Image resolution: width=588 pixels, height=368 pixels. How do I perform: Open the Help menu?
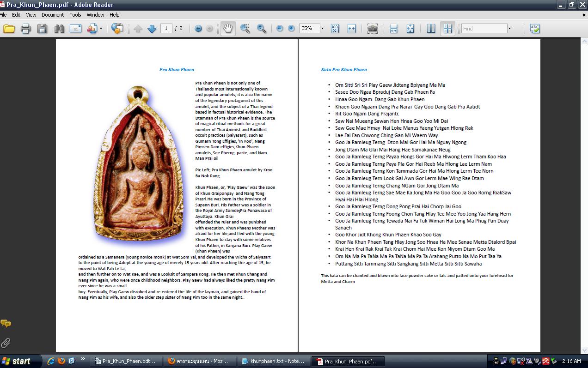coord(115,15)
